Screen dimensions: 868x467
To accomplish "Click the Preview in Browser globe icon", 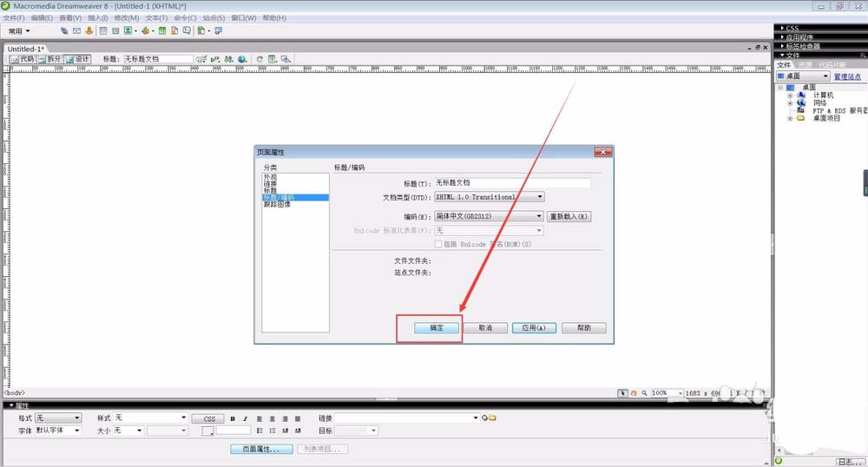I will coord(243,59).
